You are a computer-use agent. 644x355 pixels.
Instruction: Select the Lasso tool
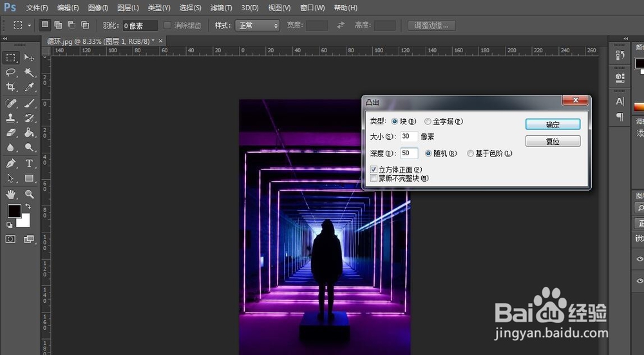[11, 72]
